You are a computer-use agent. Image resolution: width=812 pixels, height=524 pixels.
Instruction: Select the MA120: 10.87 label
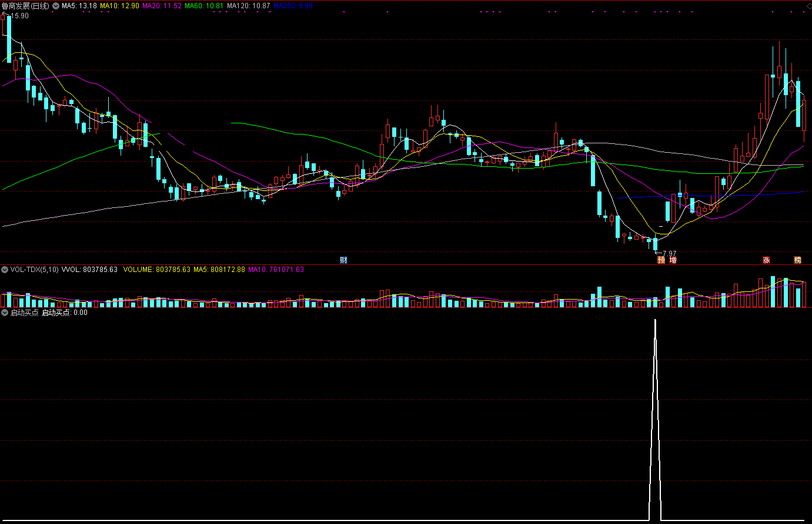pyautogui.click(x=249, y=5)
